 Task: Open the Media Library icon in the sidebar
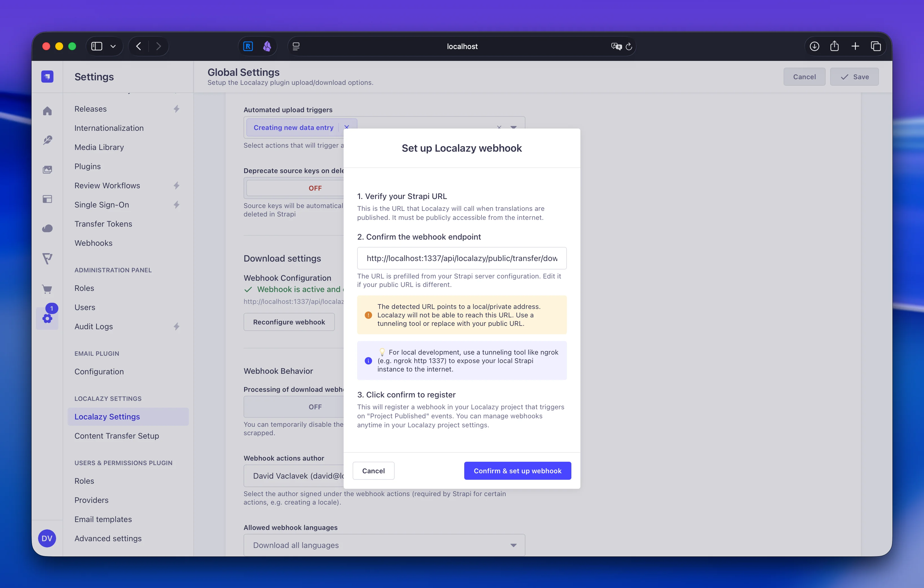click(x=47, y=169)
